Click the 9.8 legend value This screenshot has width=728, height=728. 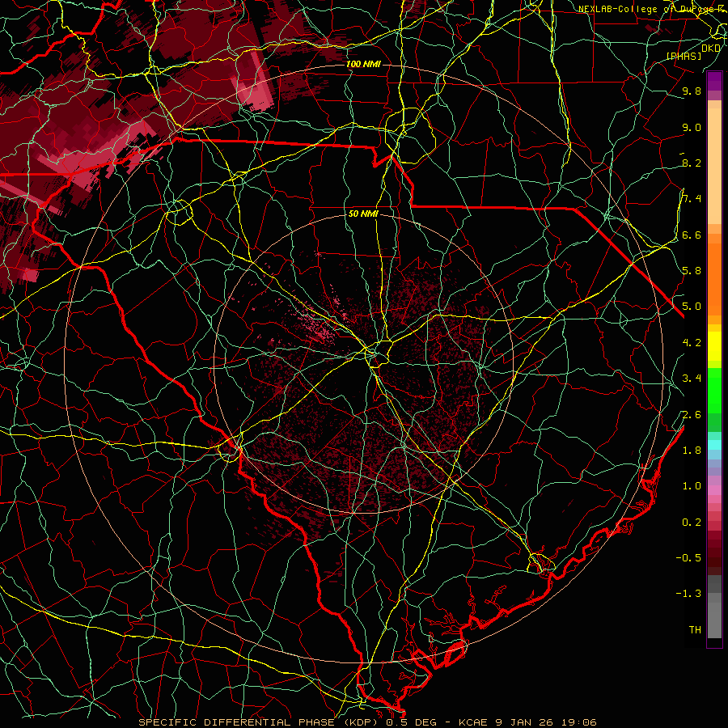tap(692, 91)
